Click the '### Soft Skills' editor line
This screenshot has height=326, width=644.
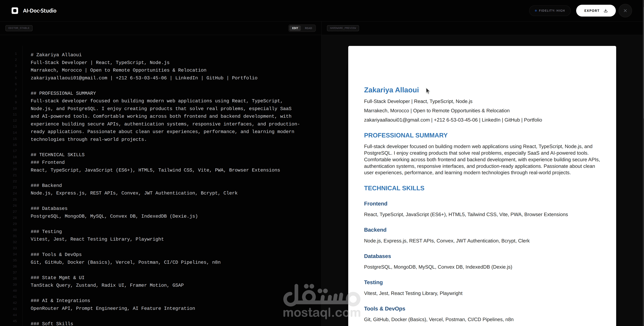click(52, 323)
